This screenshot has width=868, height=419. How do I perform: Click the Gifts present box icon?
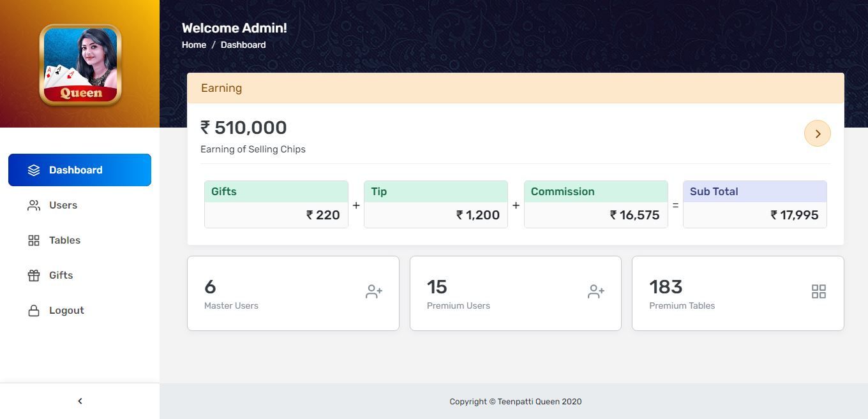coord(34,276)
